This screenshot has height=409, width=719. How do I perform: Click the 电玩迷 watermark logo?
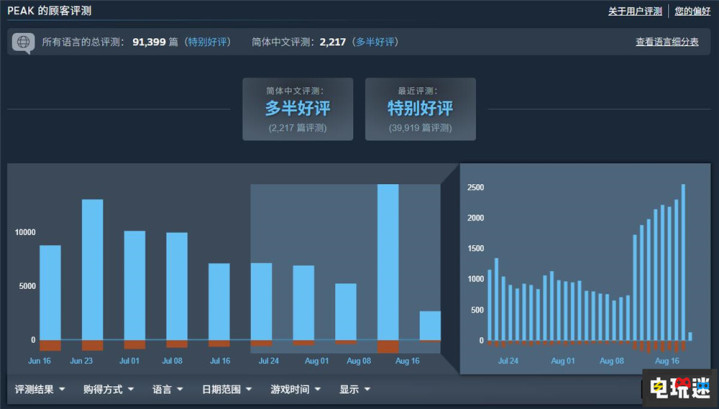click(680, 388)
